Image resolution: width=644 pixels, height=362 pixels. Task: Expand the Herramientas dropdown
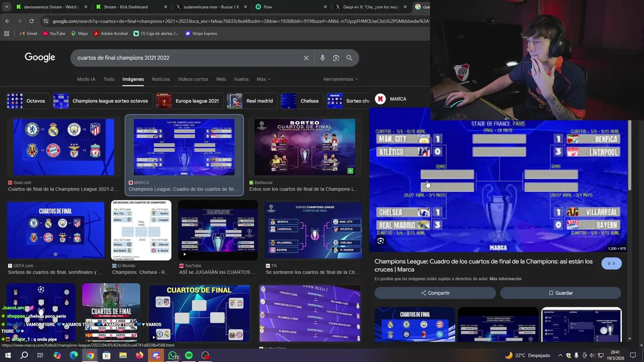(x=341, y=79)
